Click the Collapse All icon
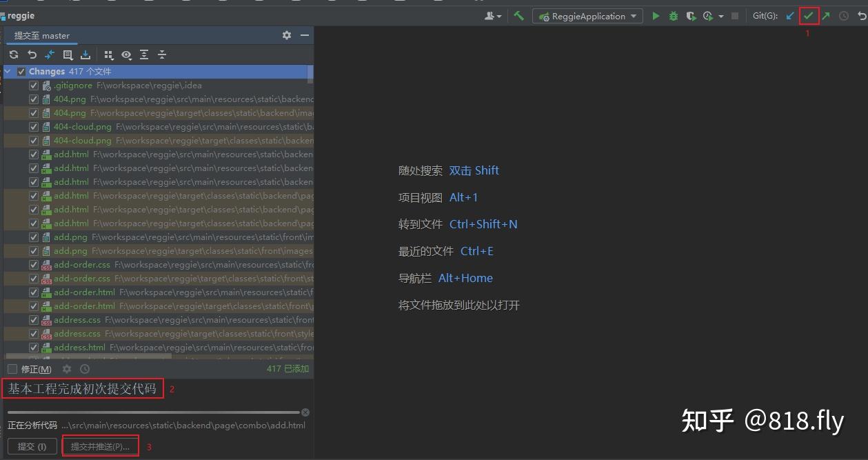This screenshot has height=460, width=868. (x=162, y=54)
